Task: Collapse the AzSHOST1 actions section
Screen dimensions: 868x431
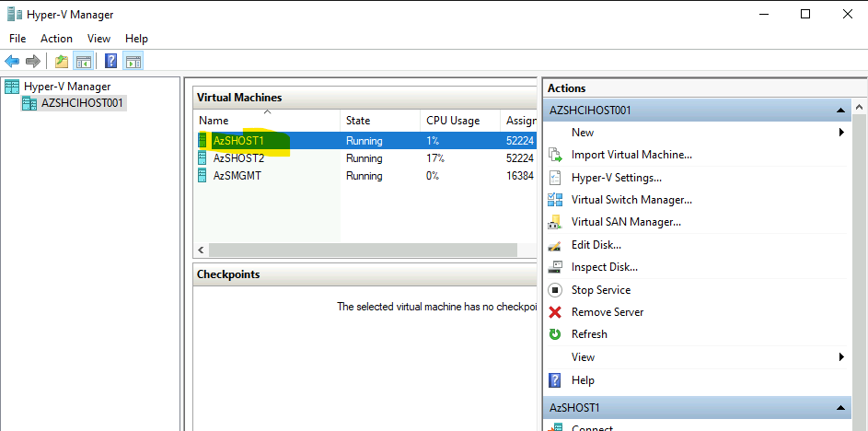Action: pos(840,408)
